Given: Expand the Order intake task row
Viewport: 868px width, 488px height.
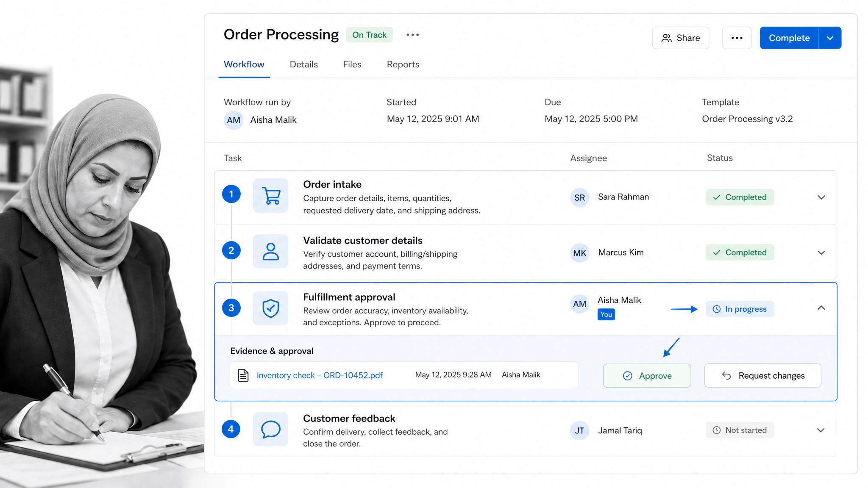Looking at the screenshot, I should [x=821, y=197].
